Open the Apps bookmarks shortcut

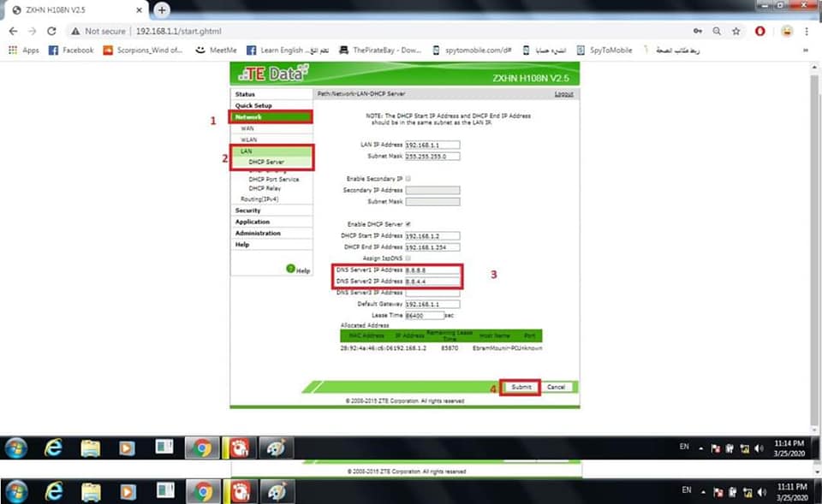point(24,50)
